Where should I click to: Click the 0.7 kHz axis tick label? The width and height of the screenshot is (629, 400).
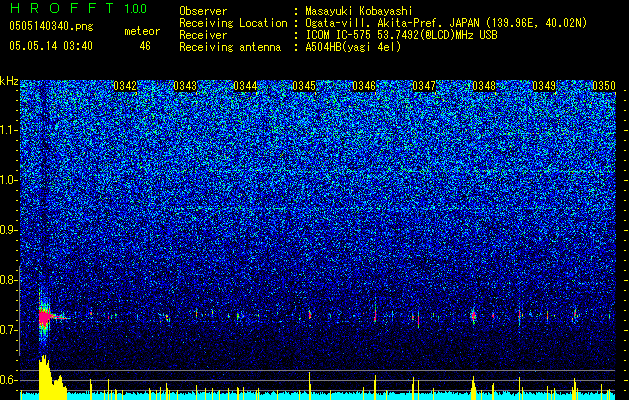[9, 330]
